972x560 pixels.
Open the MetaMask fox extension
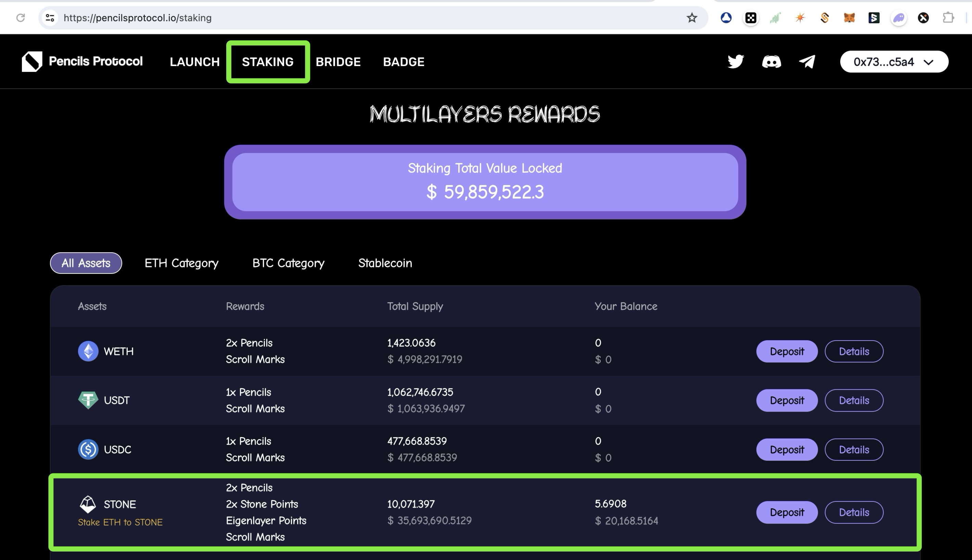coord(849,18)
